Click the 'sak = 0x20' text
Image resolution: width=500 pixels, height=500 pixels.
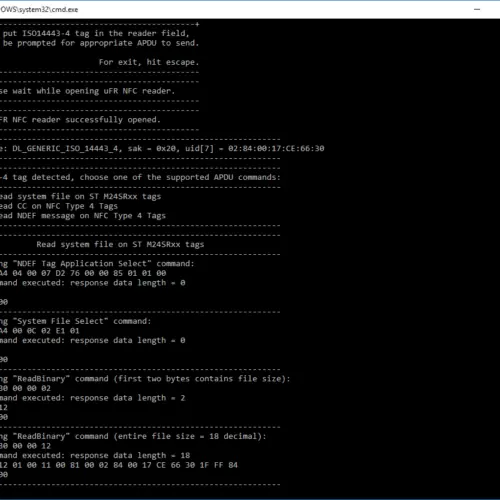click(153, 148)
